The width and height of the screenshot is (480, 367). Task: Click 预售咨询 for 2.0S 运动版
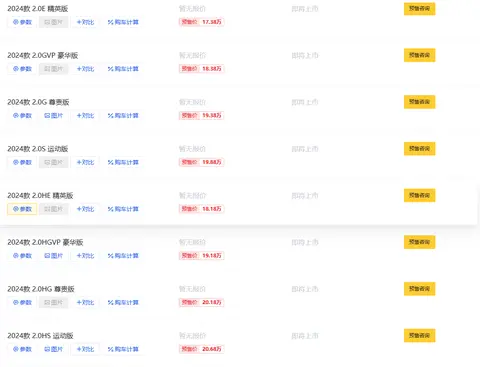419,149
